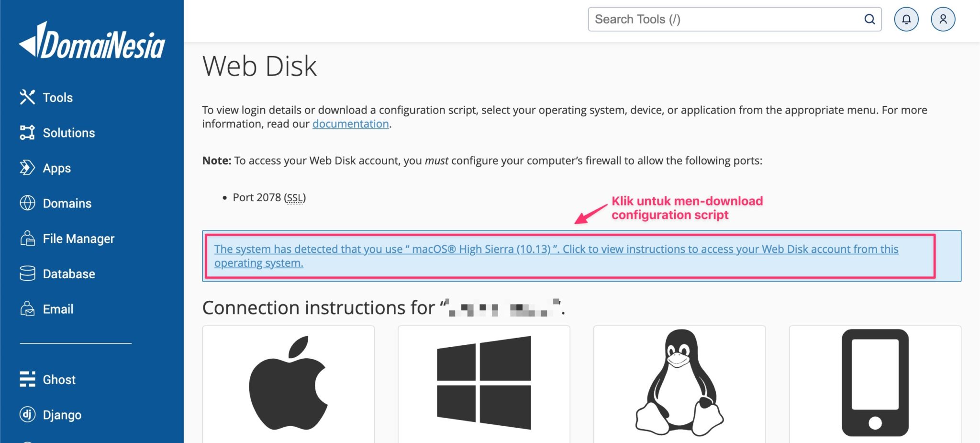Select the Windows connection tile
Image resolution: width=980 pixels, height=443 pixels.
[484, 383]
